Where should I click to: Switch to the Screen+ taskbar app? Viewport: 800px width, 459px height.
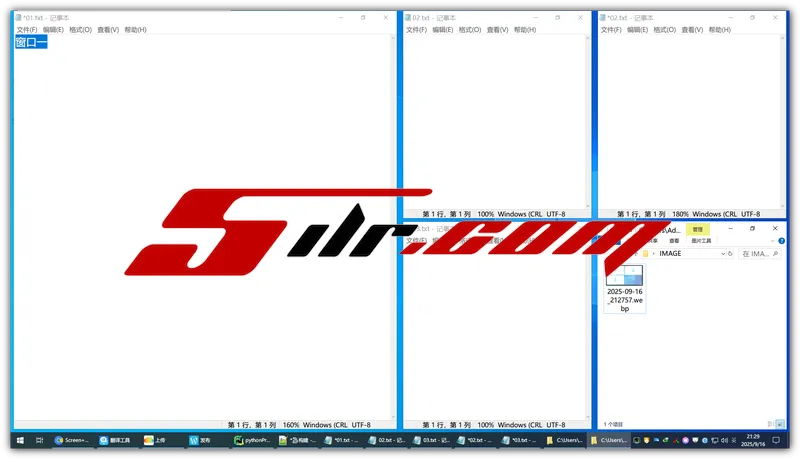(x=72, y=440)
